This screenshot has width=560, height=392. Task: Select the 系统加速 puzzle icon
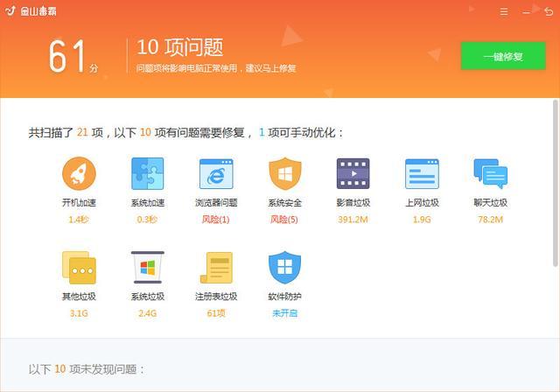(x=148, y=173)
